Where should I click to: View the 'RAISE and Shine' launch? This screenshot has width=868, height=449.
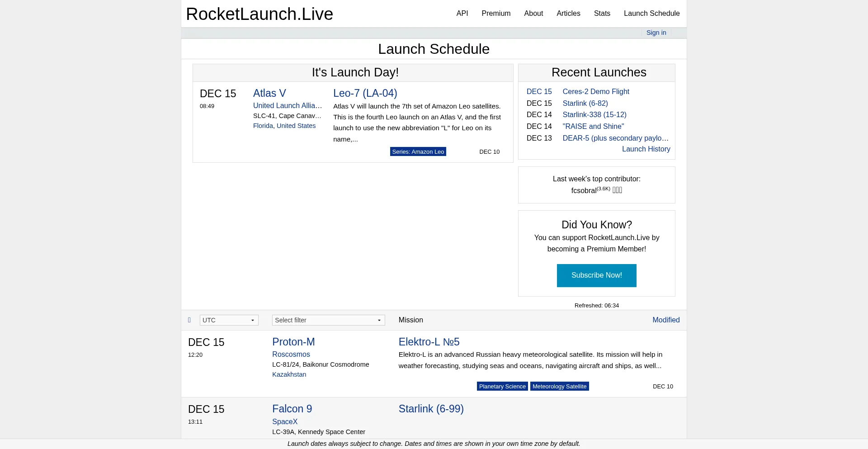pyautogui.click(x=593, y=126)
